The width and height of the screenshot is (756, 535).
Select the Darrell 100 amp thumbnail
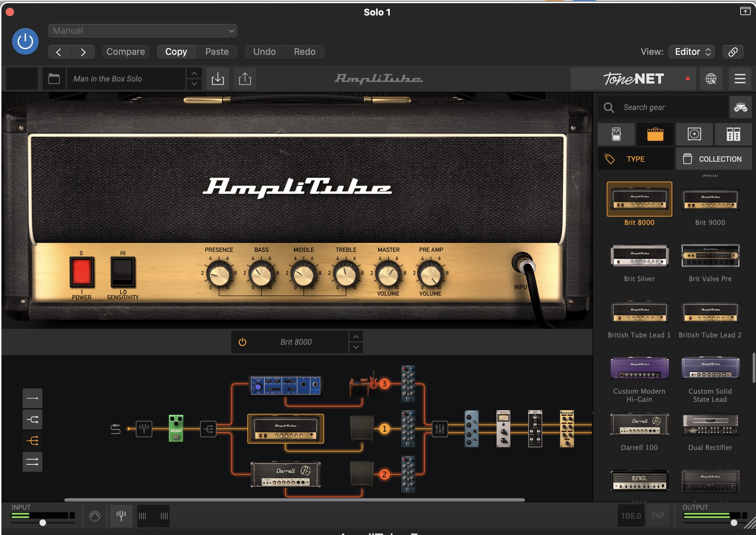[x=639, y=424]
